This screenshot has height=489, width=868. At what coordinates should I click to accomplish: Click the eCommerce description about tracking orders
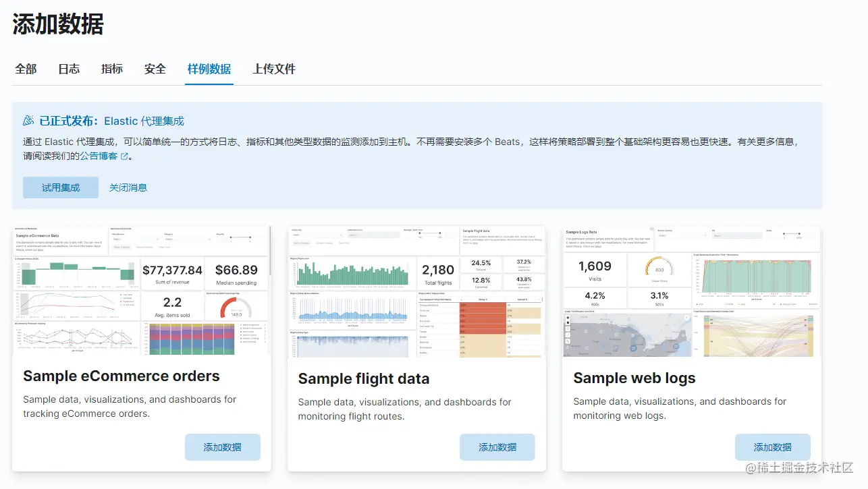point(130,406)
